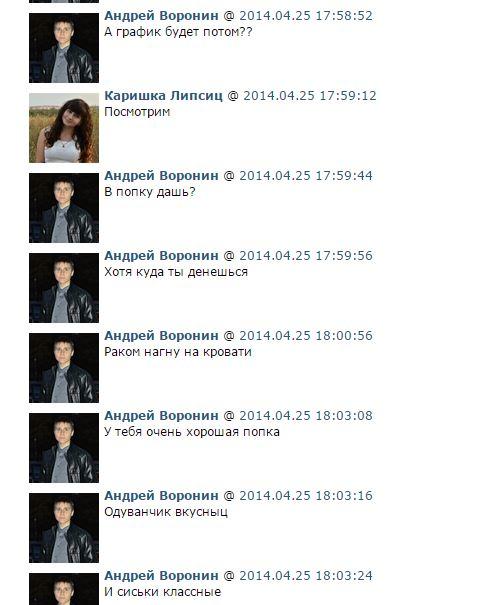Open Андрей Воронин name at 18:03:08

coord(161,416)
